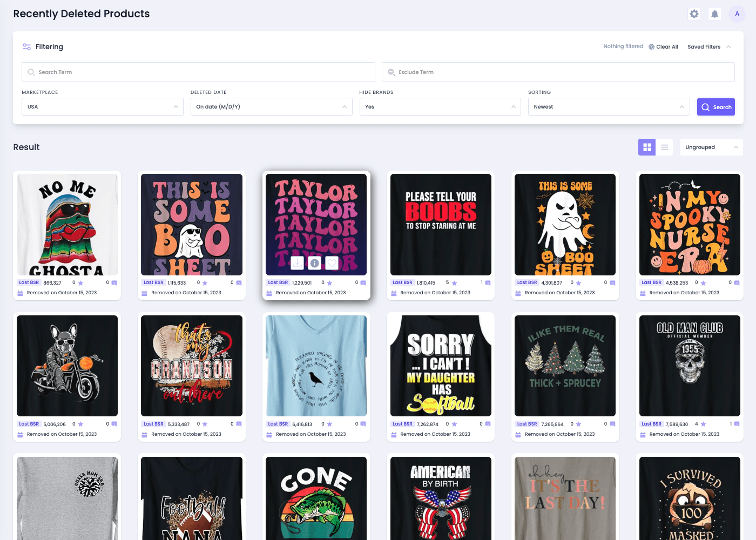The height and width of the screenshot is (540, 756).
Task: Open the Sorting Newest dropdown
Action: (609, 107)
